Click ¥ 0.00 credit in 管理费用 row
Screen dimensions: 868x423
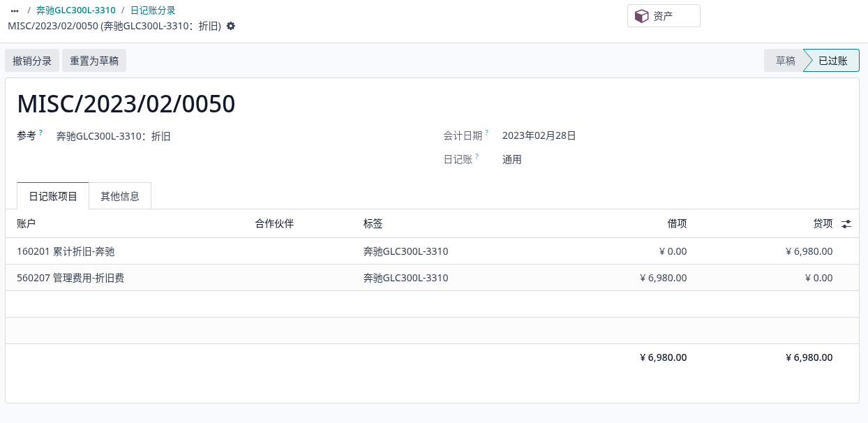819,278
